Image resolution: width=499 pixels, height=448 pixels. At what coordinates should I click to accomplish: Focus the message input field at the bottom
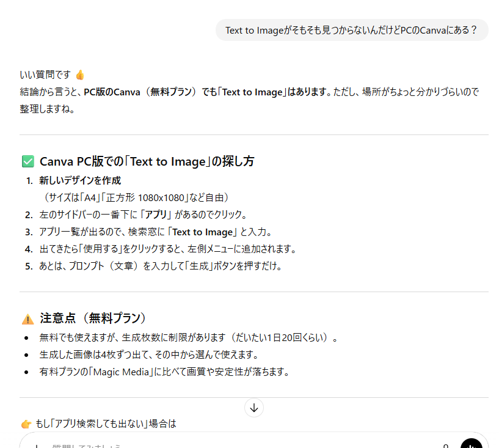pyautogui.click(x=183, y=445)
